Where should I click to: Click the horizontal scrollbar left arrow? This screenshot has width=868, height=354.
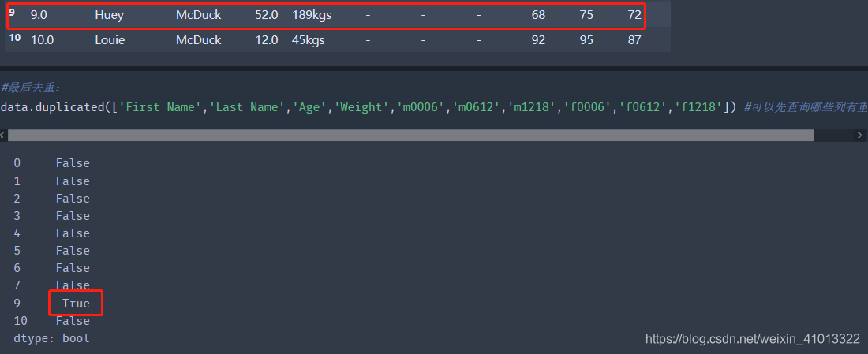click(3, 136)
